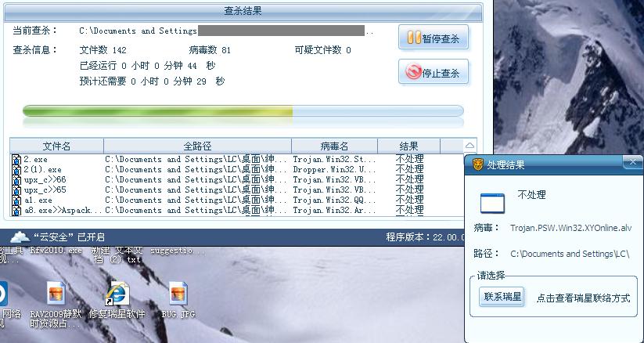Click the 联系瑞星 button in the 处理结果 popup

click(502, 297)
